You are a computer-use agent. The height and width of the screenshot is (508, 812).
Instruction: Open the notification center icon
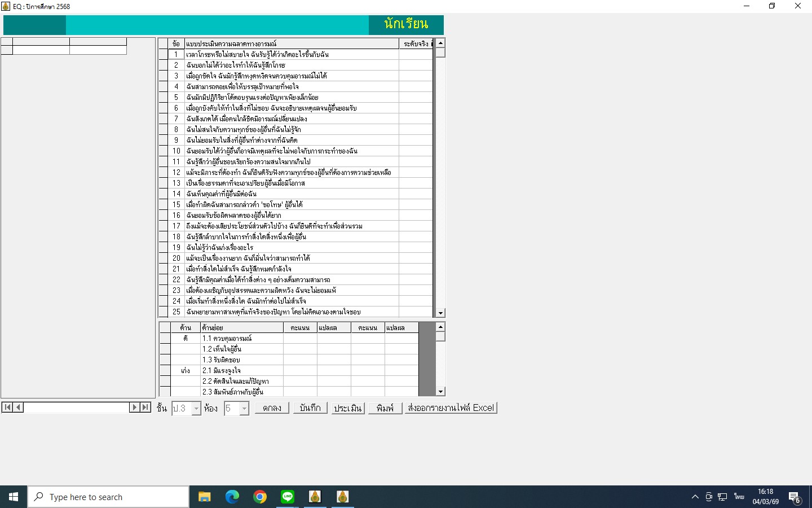(795, 497)
